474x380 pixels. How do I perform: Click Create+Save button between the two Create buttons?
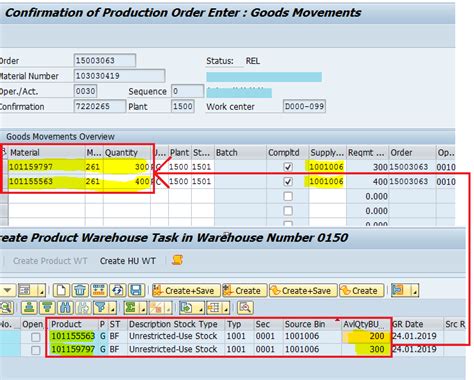click(x=303, y=290)
